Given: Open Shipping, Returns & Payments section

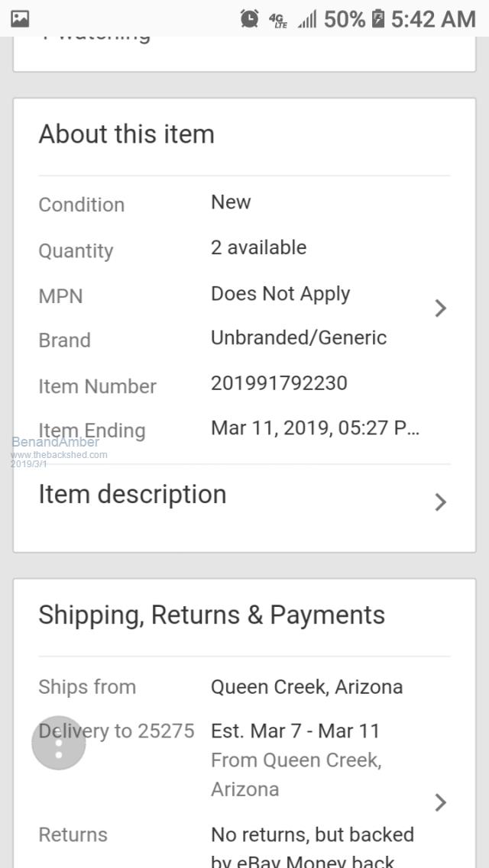Looking at the screenshot, I should (x=212, y=615).
